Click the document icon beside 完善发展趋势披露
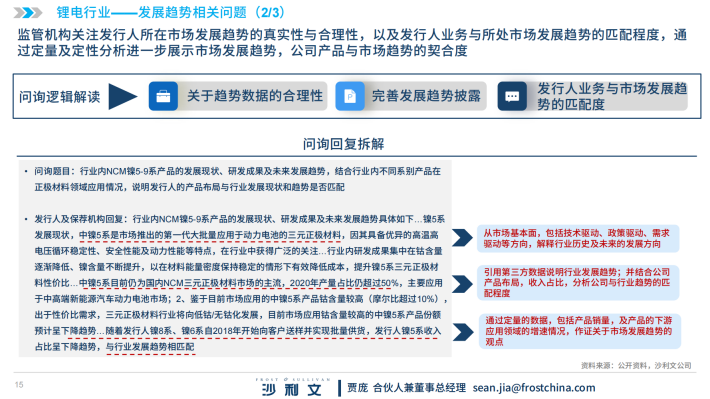This screenshot has width=710, height=399. (350, 96)
